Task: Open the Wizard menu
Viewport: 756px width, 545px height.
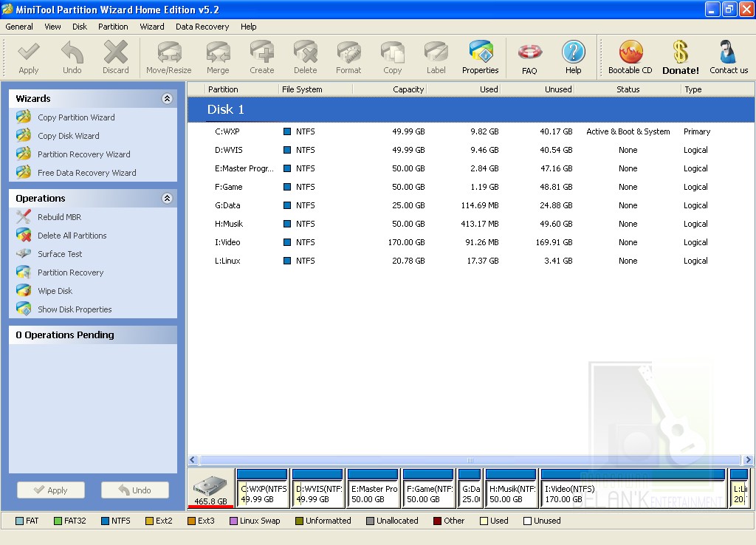Action: [x=152, y=27]
